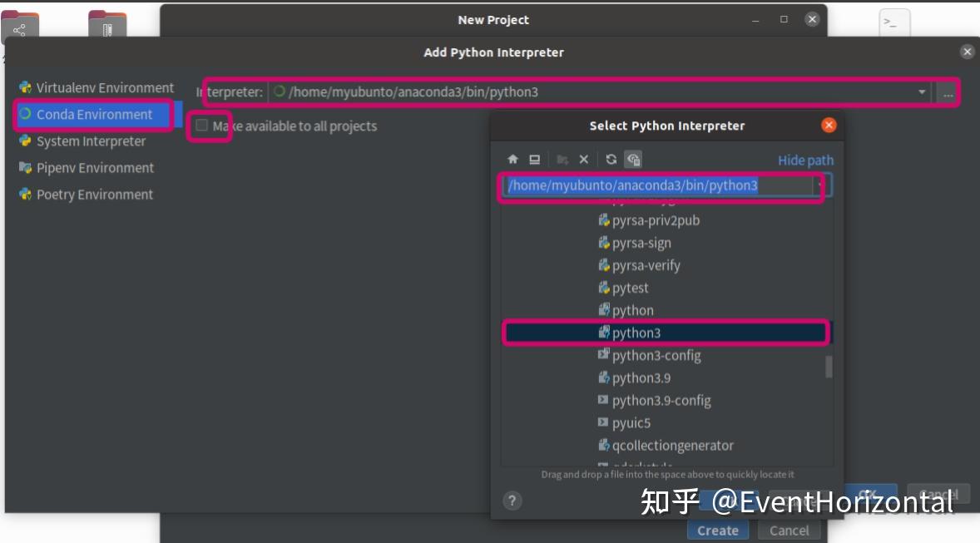This screenshot has width=980, height=543.
Task: Click the New Folder toolbar icon
Action: click(563, 157)
